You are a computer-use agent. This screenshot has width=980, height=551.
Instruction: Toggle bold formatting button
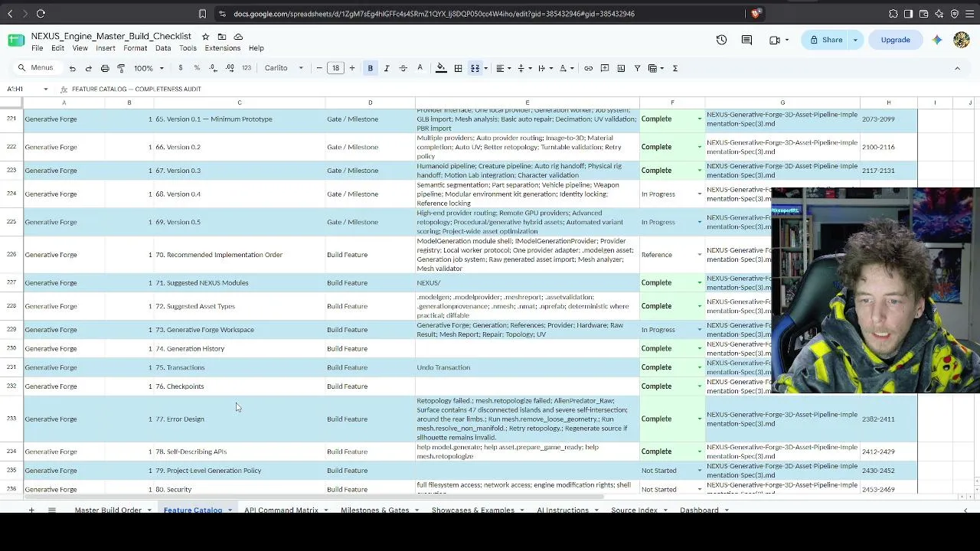click(371, 68)
